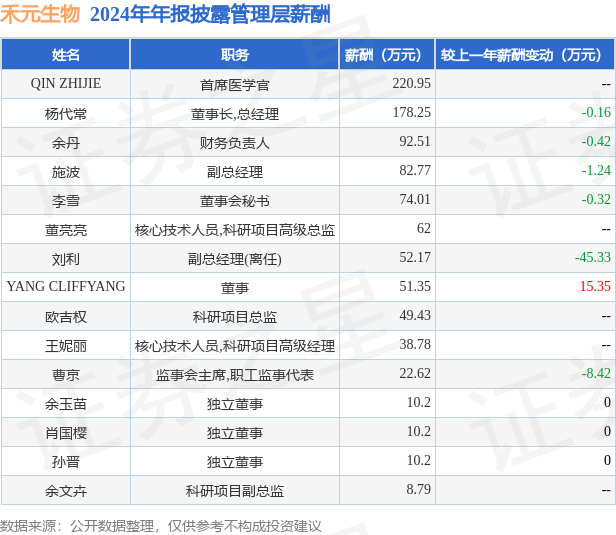Select the salary value 82.77

tap(415, 170)
